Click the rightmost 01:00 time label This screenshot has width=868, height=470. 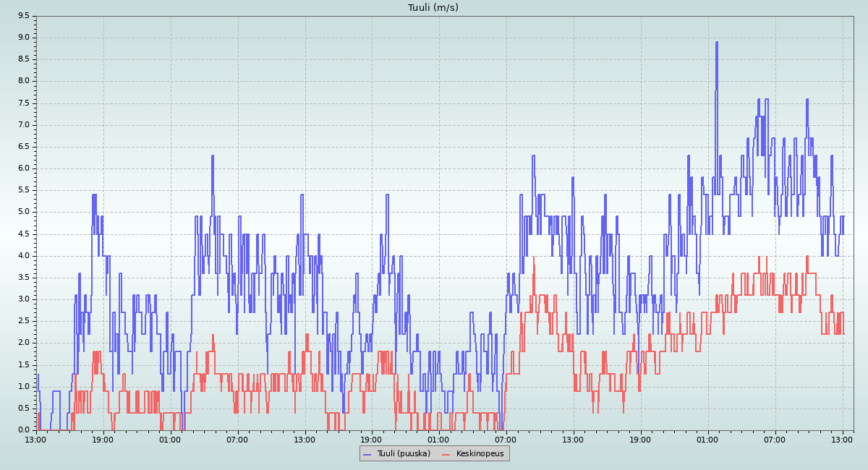click(707, 439)
